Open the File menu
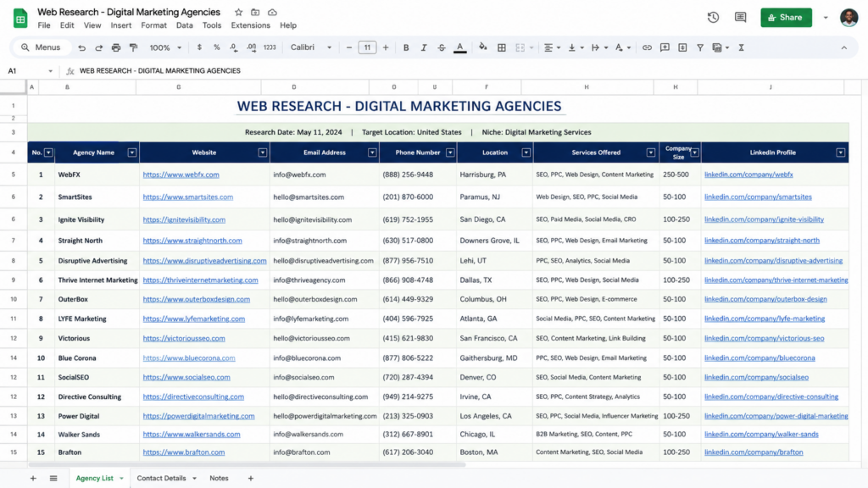 click(x=44, y=25)
